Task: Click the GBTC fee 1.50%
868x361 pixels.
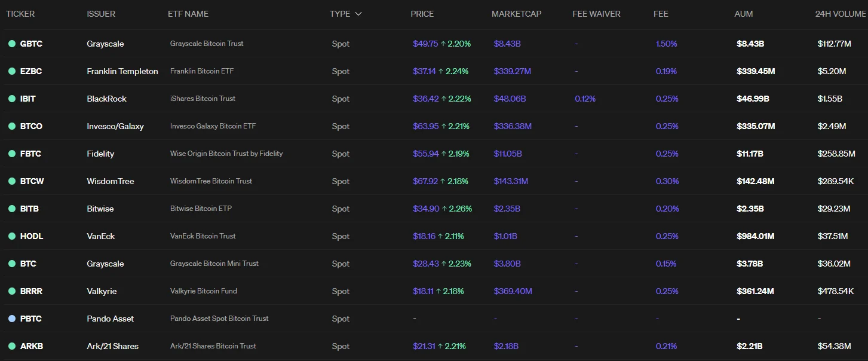Action: 667,44
